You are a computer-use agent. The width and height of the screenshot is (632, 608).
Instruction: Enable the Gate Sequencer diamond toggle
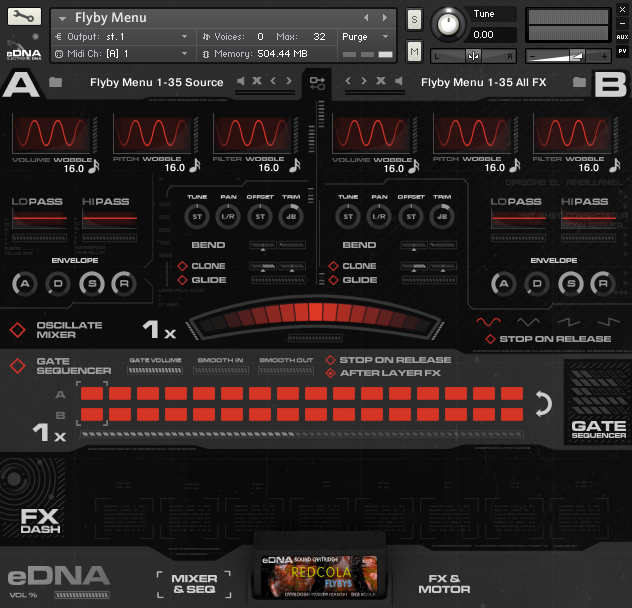click(18, 366)
